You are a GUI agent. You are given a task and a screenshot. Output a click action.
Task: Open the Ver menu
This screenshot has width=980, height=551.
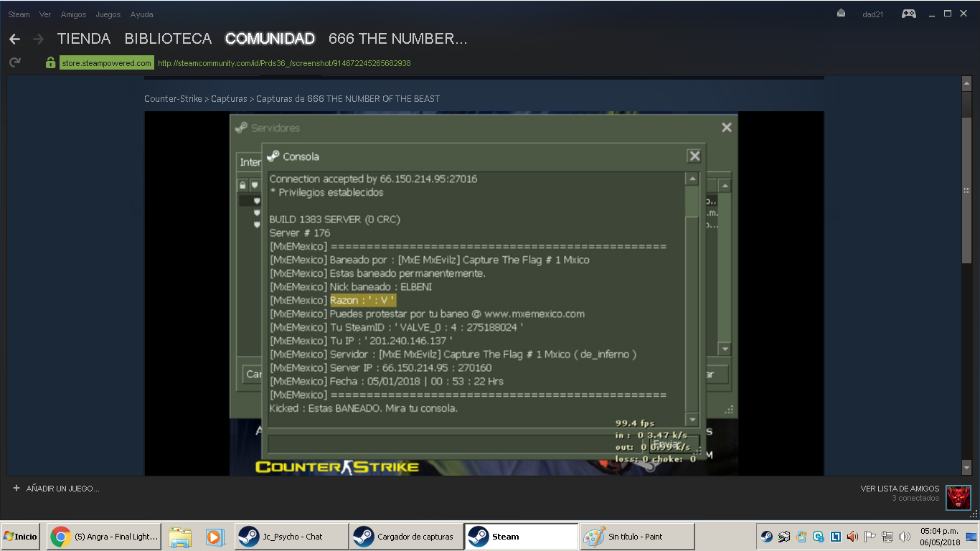point(45,14)
